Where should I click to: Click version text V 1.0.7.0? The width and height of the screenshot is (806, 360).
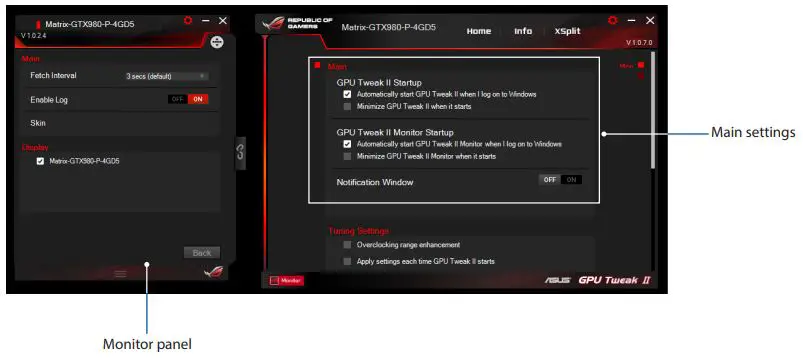(639, 42)
